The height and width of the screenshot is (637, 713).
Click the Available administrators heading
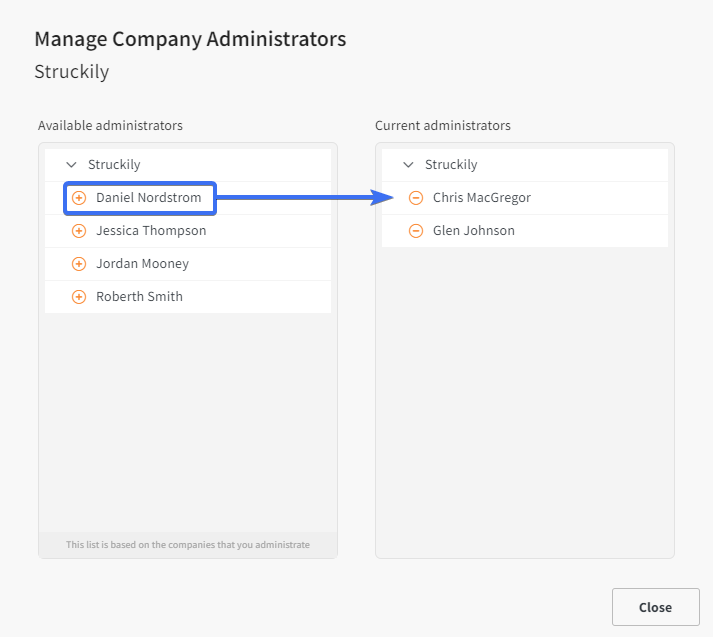[110, 125]
